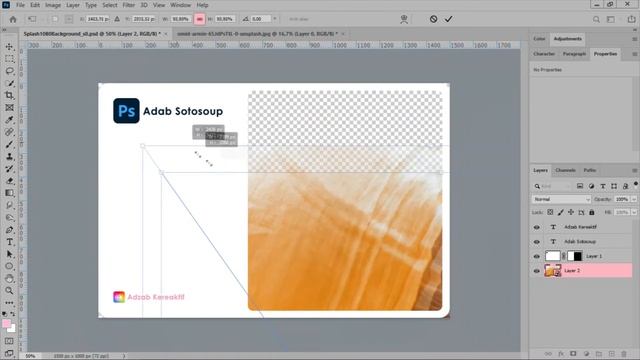The height and width of the screenshot is (360, 640).
Task: Switch to the Paths tab
Action: tap(589, 170)
